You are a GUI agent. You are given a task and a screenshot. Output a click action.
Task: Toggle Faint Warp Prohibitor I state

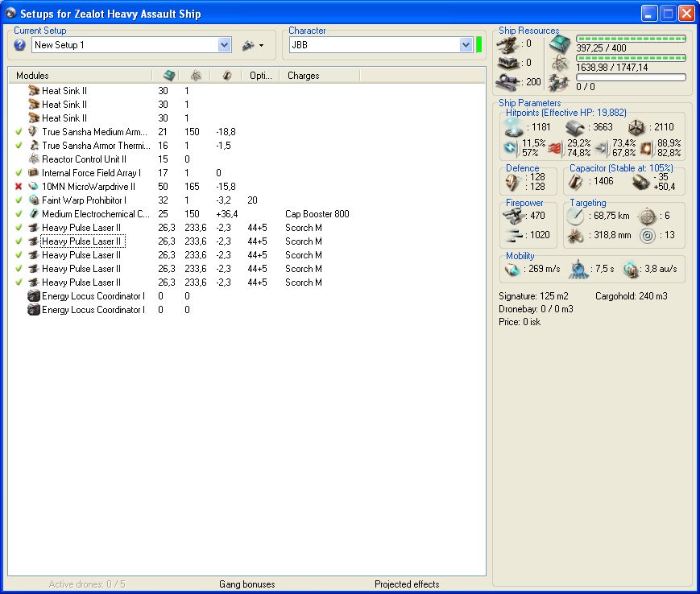(x=19, y=200)
